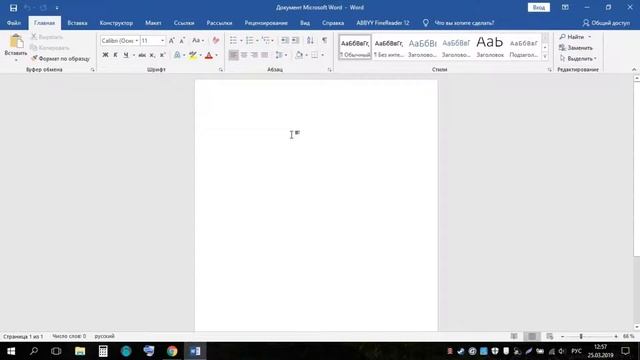Toggle italic (К) formatting
This screenshot has width=640, height=360.
[x=116, y=55]
